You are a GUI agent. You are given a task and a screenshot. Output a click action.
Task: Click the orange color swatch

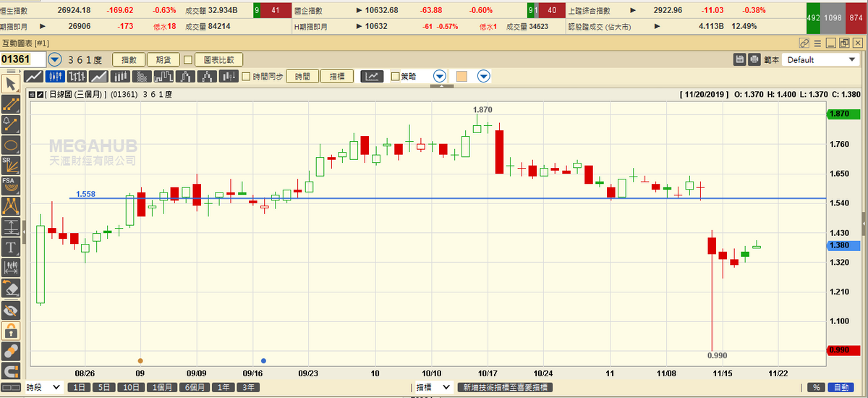click(461, 76)
